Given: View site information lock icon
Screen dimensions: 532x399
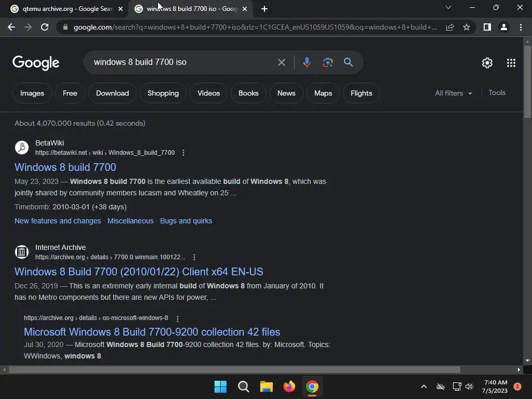Looking at the screenshot, I should 65,27.
